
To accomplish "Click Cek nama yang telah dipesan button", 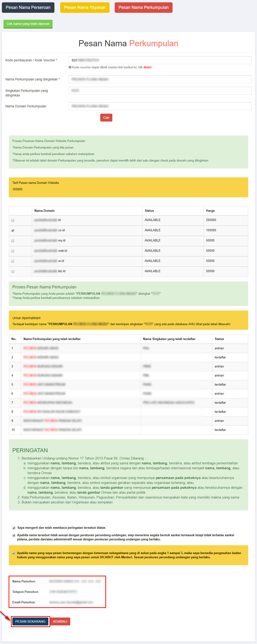I will coord(28,24).
